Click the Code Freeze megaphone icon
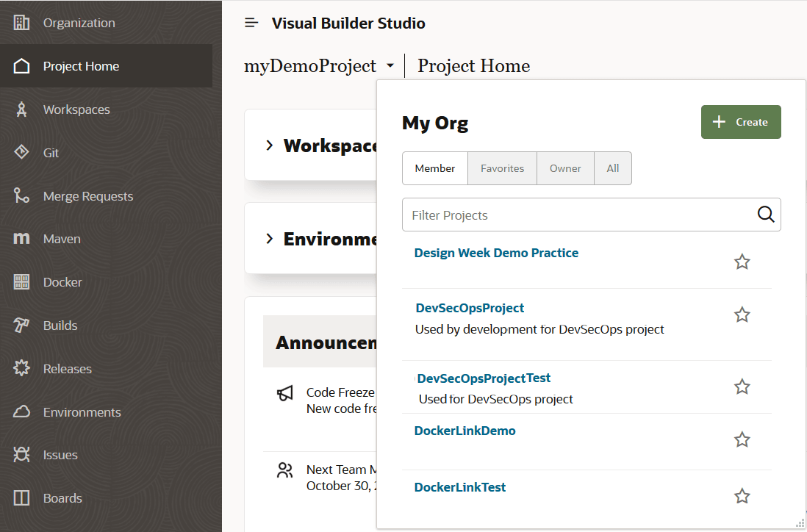This screenshot has height=532, width=807. [285, 394]
